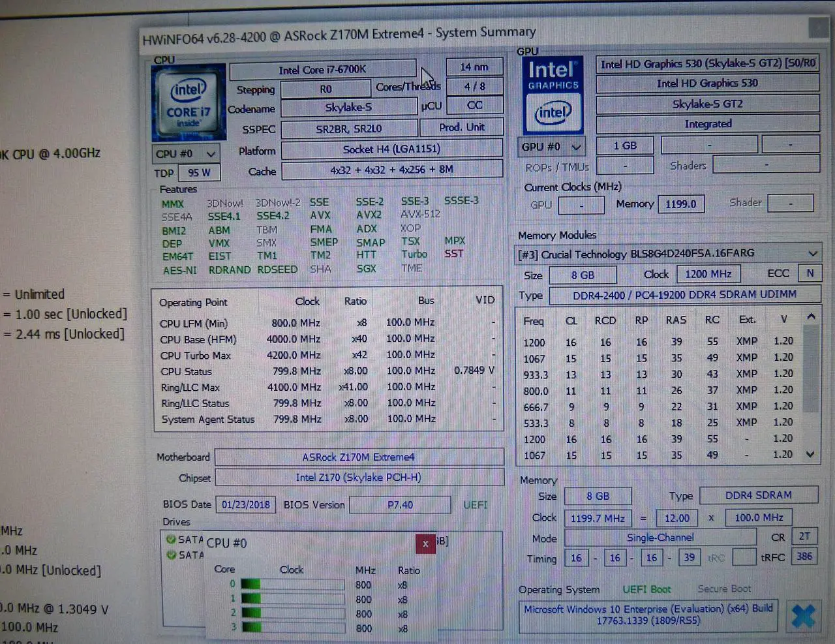Click memory timings table scrollbar track
835x644 pixels.
point(810,385)
